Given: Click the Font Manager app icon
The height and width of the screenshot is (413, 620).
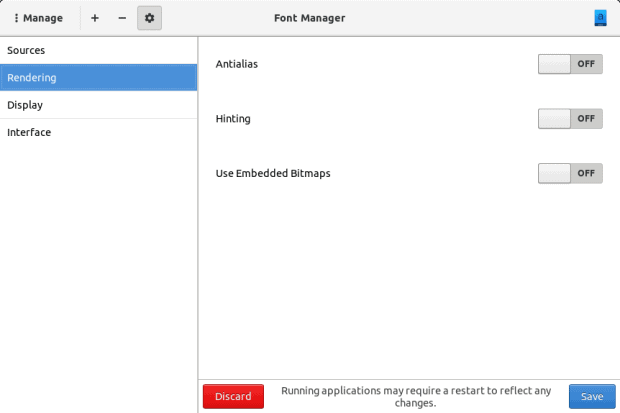Looking at the screenshot, I should pos(600,18).
